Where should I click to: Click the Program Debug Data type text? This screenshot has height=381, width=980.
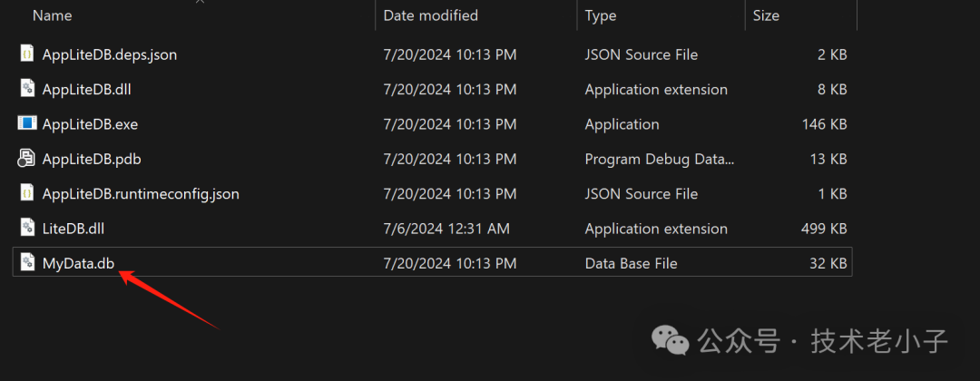660,159
